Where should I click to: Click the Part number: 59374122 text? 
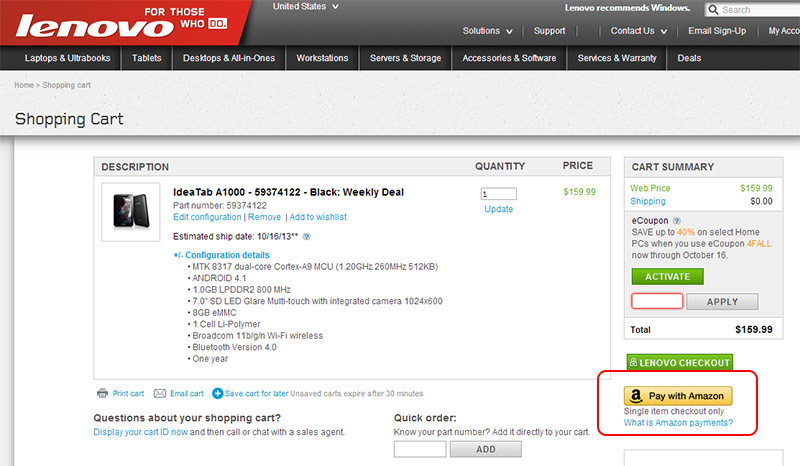[x=219, y=206]
